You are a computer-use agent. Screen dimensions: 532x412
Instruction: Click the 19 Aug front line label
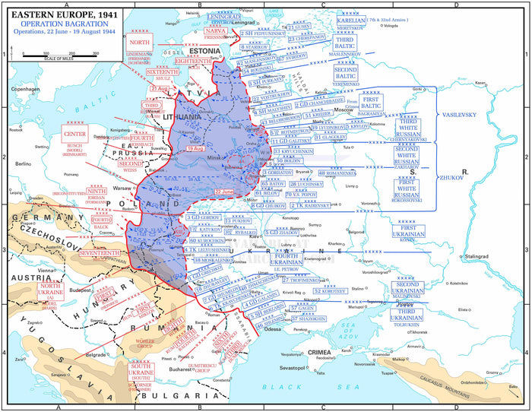[x=195, y=148]
